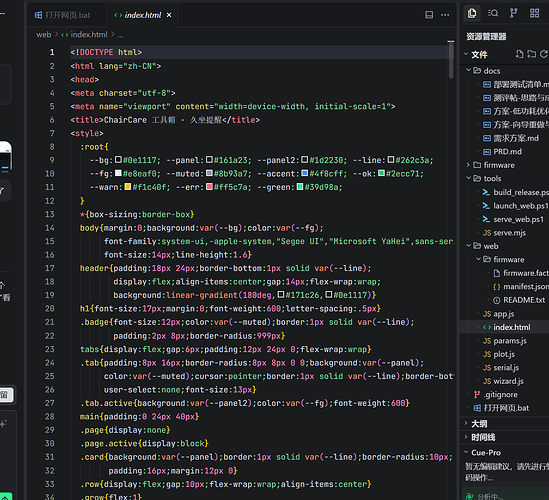Open the Source Control branch icon
This screenshot has width=549, height=500.
click(513, 13)
